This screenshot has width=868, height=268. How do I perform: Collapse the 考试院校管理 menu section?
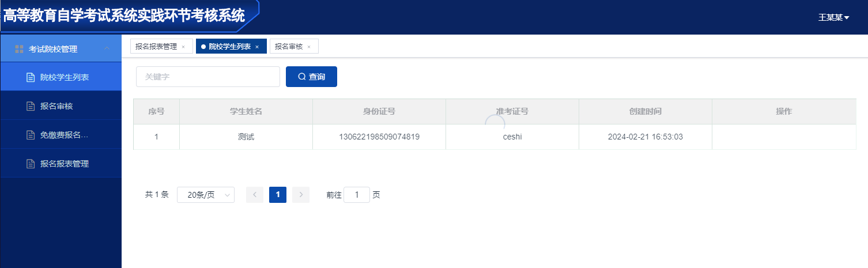coord(107,49)
